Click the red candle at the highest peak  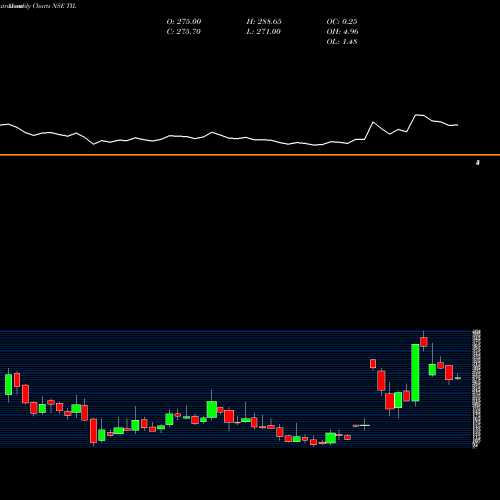[424, 342]
